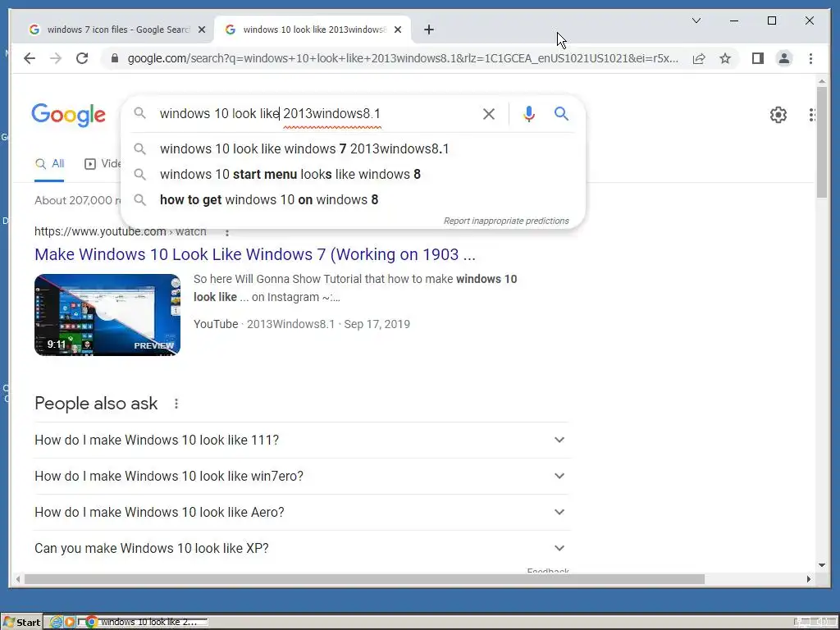Open People also ask options menu

pos(176,404)
